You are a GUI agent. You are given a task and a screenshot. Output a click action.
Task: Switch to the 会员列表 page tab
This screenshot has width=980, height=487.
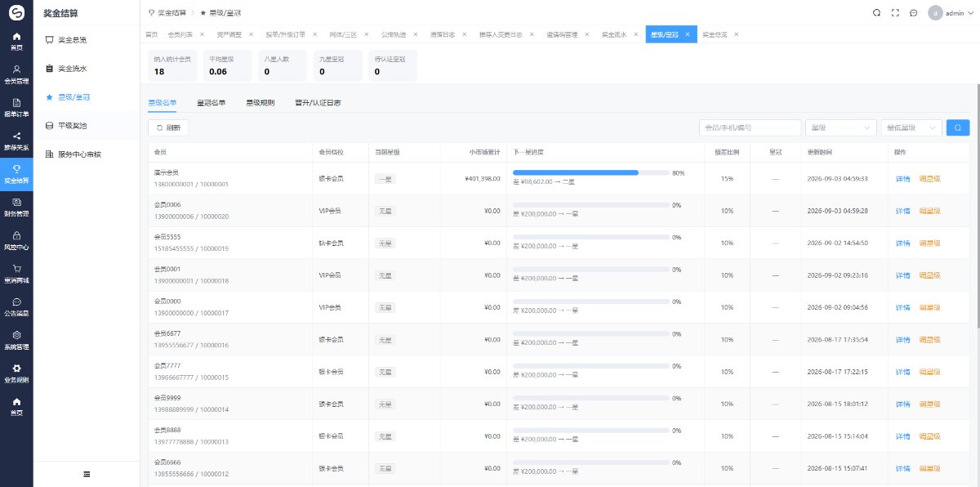[x=180, y=34]
